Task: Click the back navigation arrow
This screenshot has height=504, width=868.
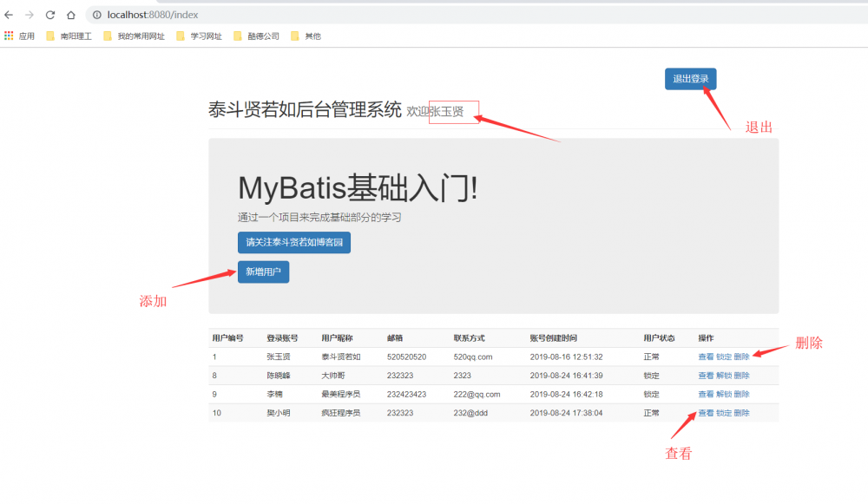Action: tap(10, 14)
